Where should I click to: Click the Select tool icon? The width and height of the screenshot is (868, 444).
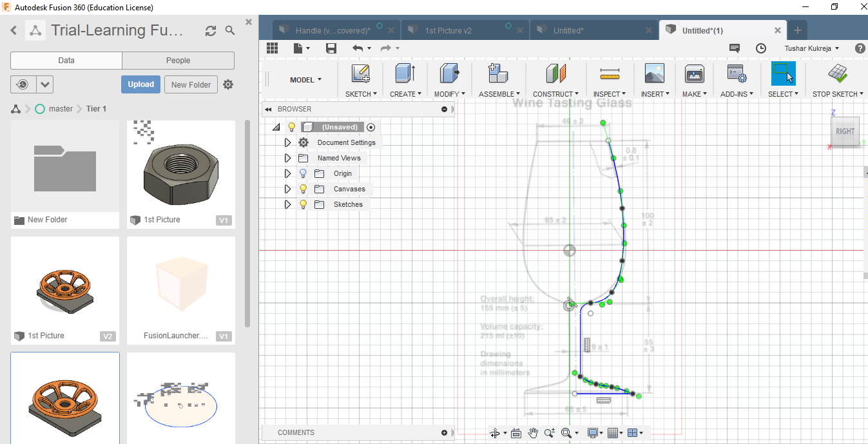tap(783, 73)
